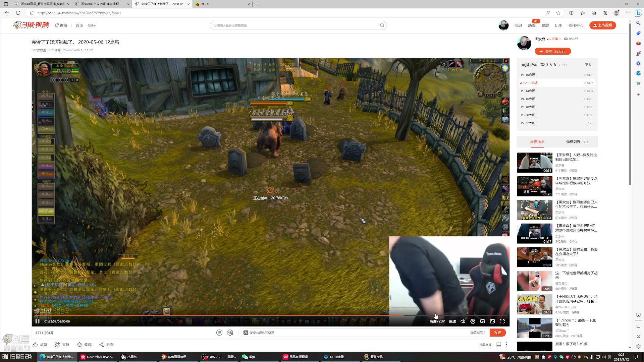Like the video with 点赞

point(40,345)
